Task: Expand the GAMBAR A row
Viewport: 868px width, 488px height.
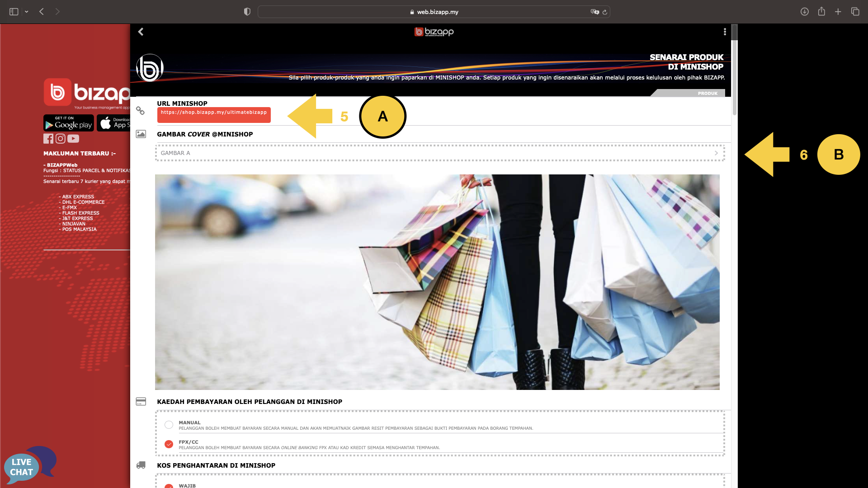Action: pyautogui.click(x=440, y=153)
